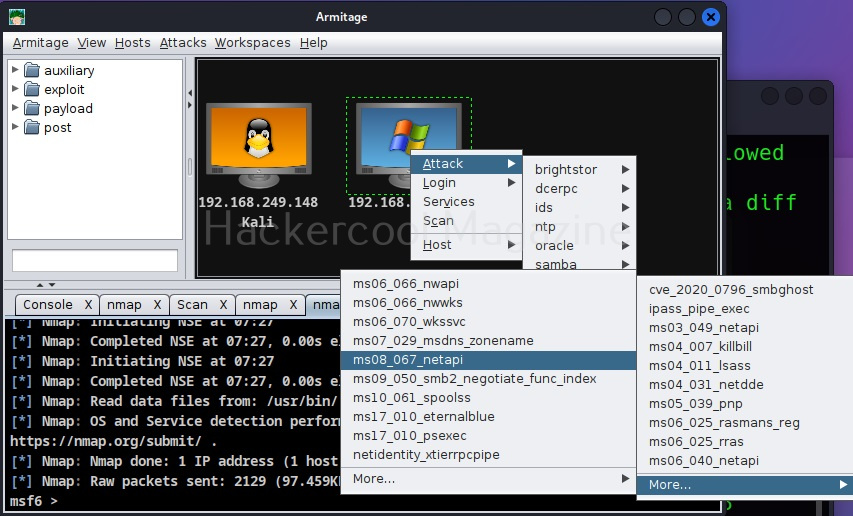Select ms09_050_smb2_negotiate_func_index exploit
The height and width of the screenshot is (516, 853).
[x=488, y=379]
